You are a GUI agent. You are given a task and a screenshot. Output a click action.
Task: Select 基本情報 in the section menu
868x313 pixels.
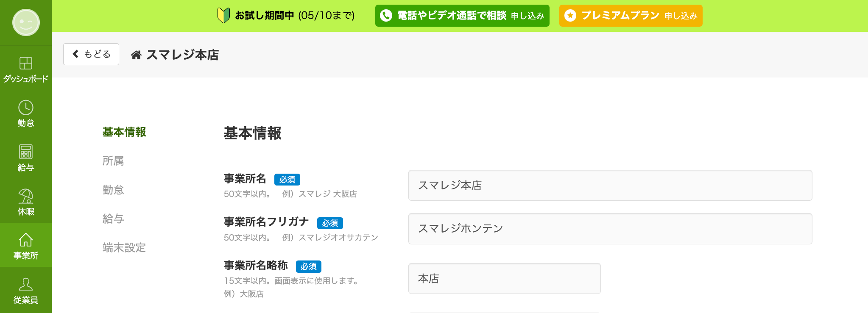click(124, 132)
